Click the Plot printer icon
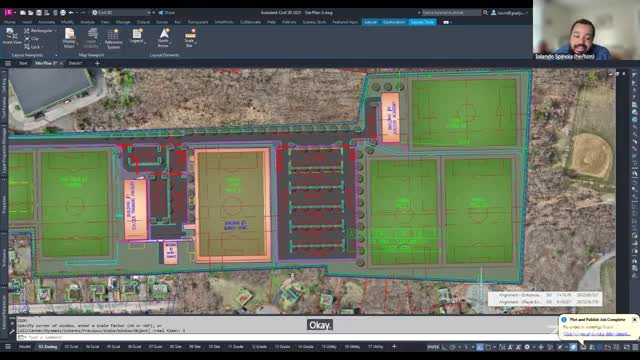The height and width of the screenshot is (360, 640). tap(63, 13)
